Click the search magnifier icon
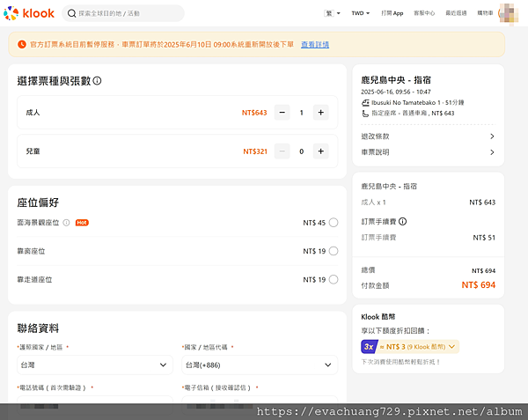The image size is (528, 420). tap(71, 13)
